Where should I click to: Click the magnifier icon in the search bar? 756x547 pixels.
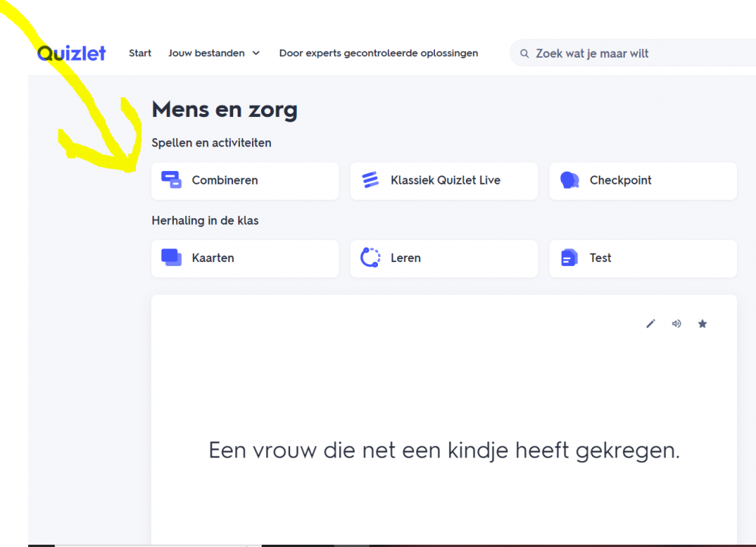tap(524, 53)
